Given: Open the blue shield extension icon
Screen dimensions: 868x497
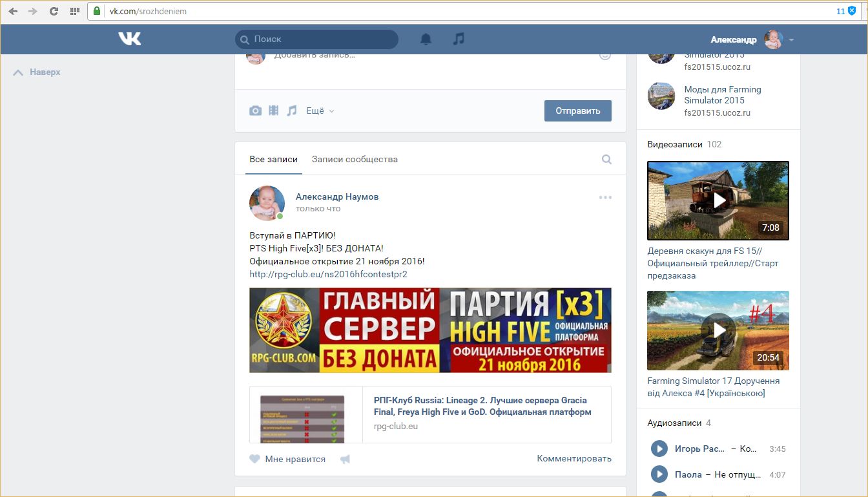Looking at the screenshot, I should (852, 11).
